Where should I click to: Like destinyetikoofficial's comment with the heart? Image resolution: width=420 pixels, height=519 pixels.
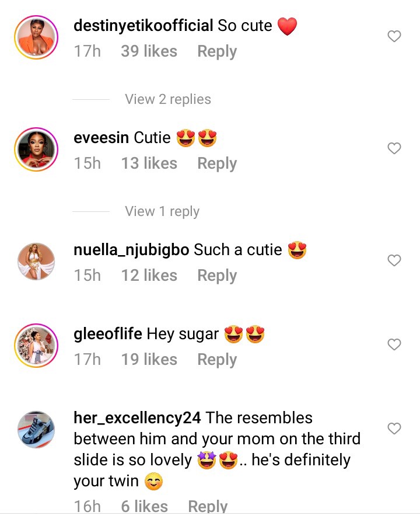[x=394, y=36]
